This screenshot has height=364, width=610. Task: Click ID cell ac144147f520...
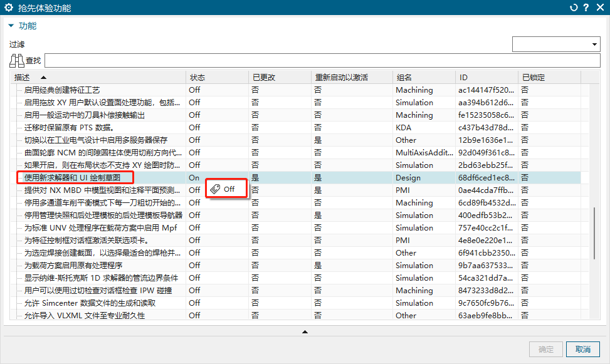click(486, 90)
